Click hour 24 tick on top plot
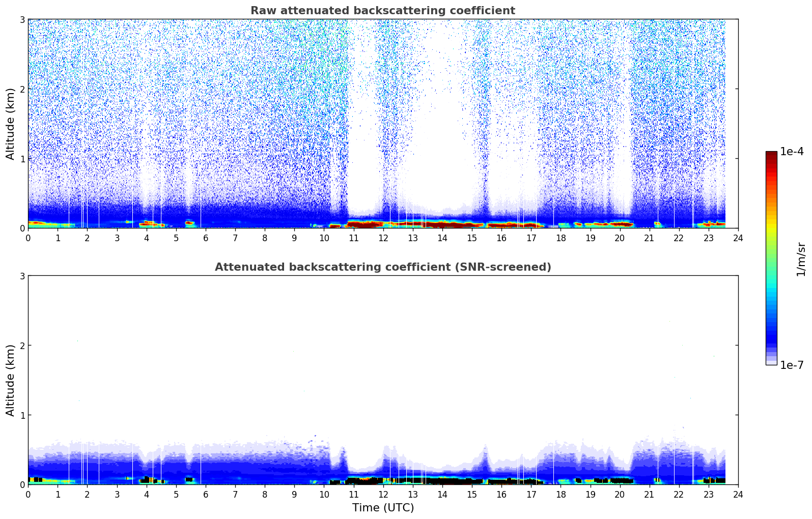The width and height of the screenshot is (812, 519). (738, 238)
